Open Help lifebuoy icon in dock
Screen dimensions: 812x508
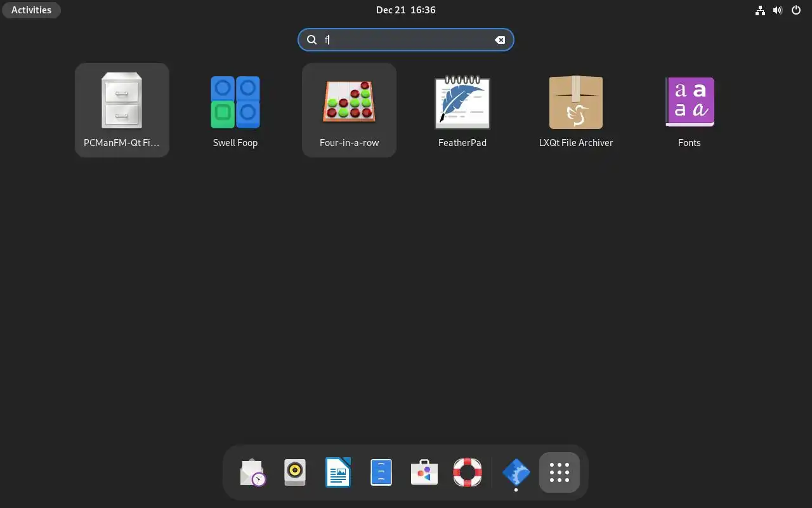pos(468,472)
